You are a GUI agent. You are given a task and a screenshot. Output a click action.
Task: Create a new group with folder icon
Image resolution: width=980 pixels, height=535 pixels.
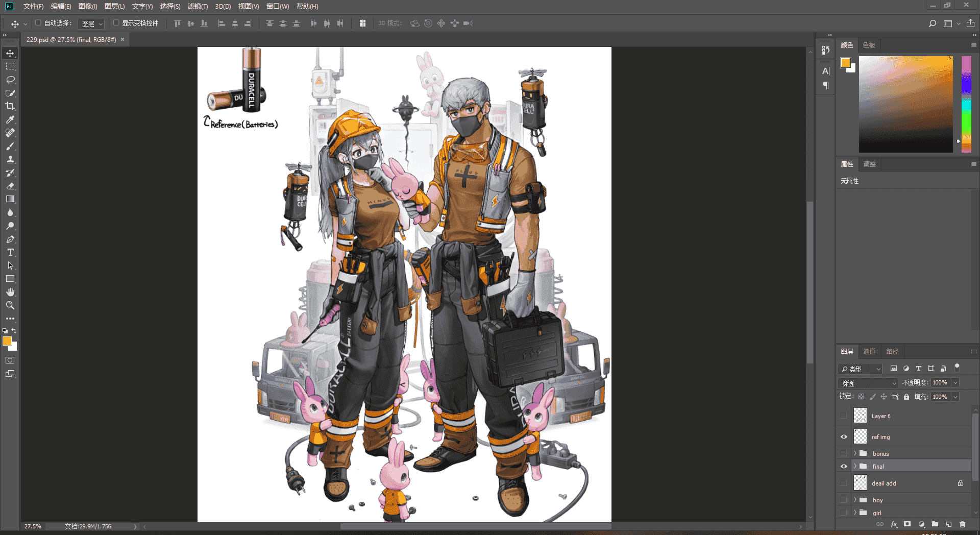coord(935,524)
